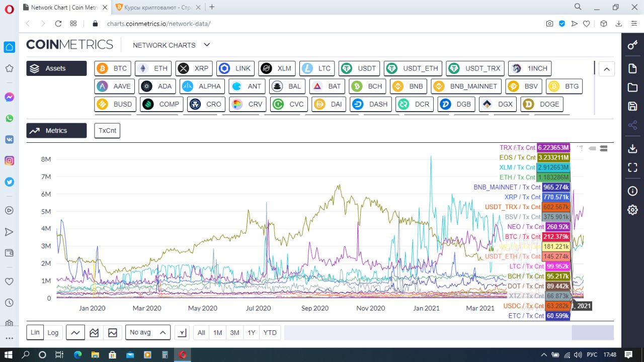Switch scale to Lin

pos(35,332)
